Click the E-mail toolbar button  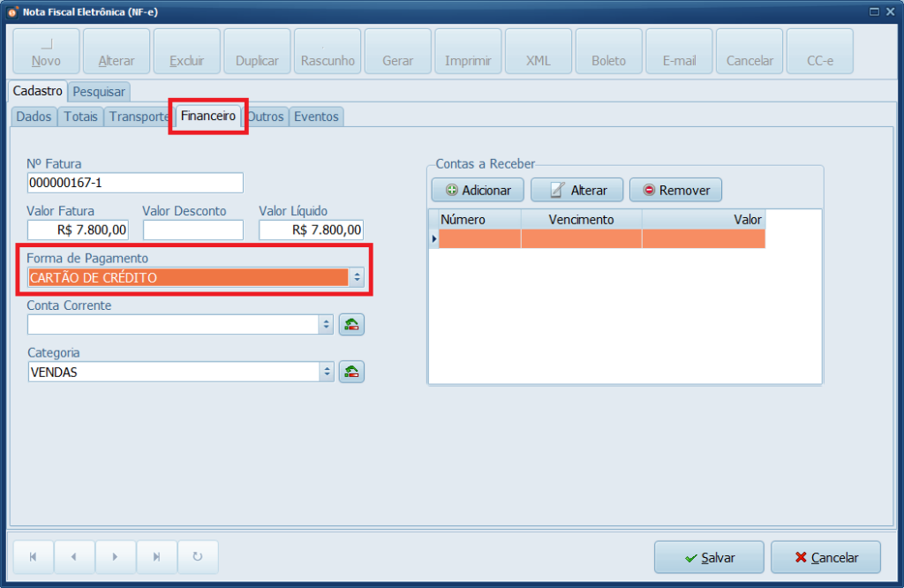[x=679, y=51]
